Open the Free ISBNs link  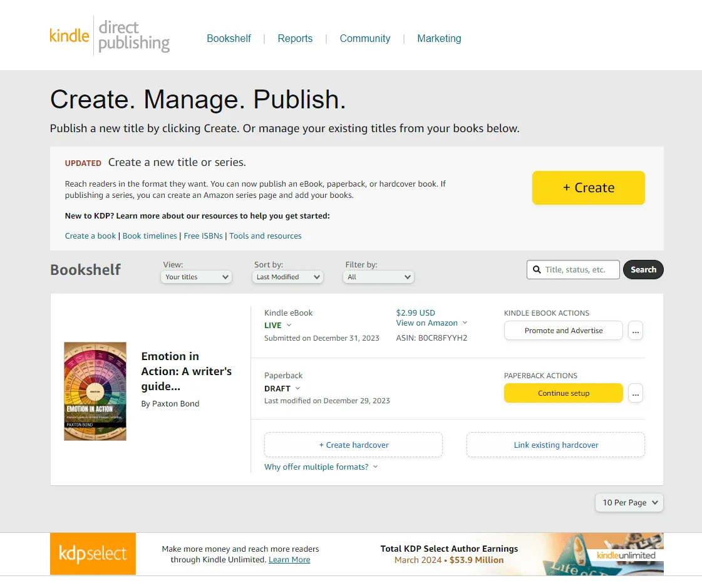pos(204,235)
